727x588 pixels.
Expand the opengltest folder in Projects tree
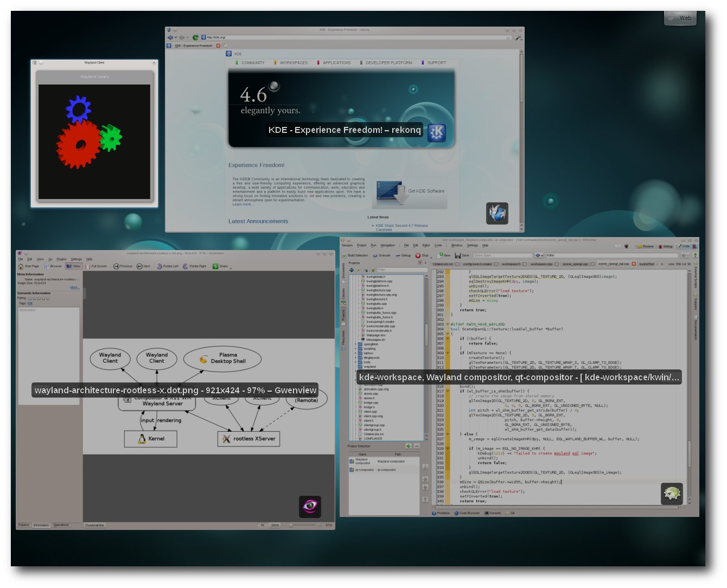pyautogui.click(x=355, y=344)
